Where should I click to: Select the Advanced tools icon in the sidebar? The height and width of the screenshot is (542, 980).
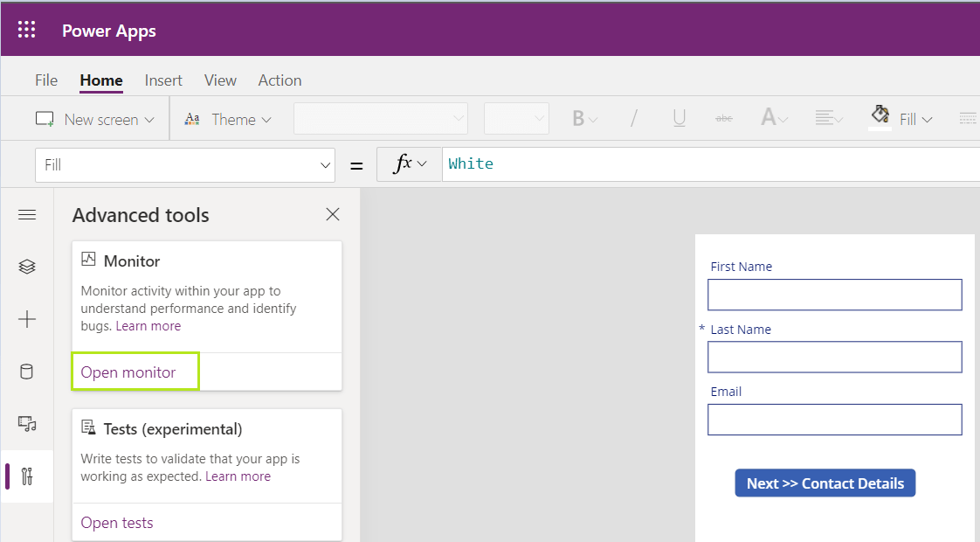coord(27,476)
